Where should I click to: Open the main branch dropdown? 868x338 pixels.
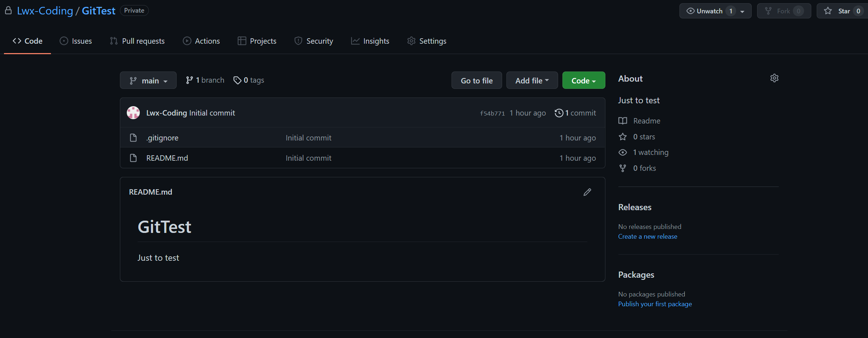pos(148,80)
